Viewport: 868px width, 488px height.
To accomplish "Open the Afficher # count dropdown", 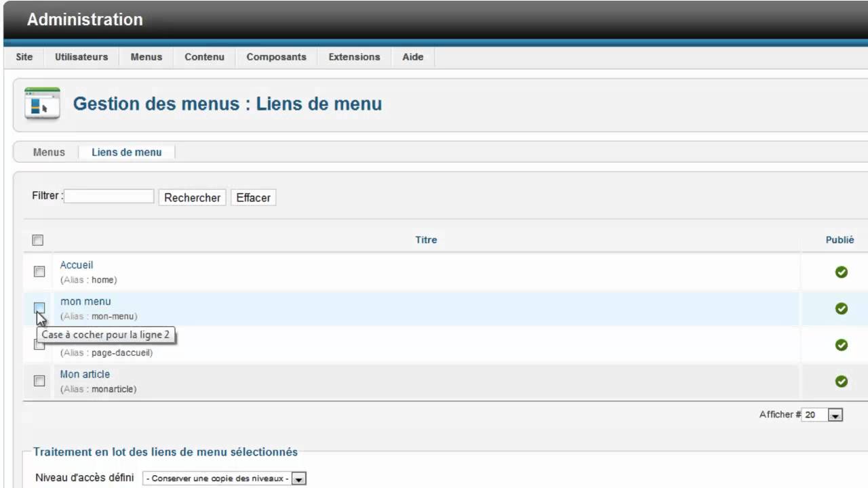I will point(822,415).
